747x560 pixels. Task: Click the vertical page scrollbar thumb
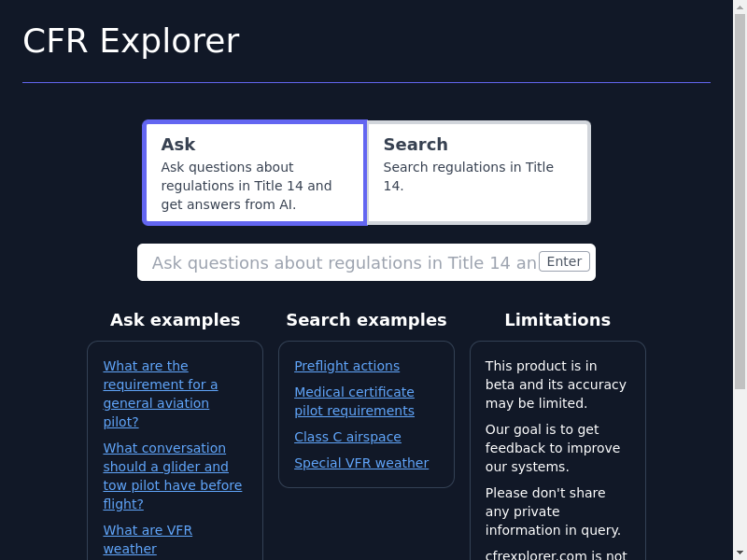tap(740, 196)
